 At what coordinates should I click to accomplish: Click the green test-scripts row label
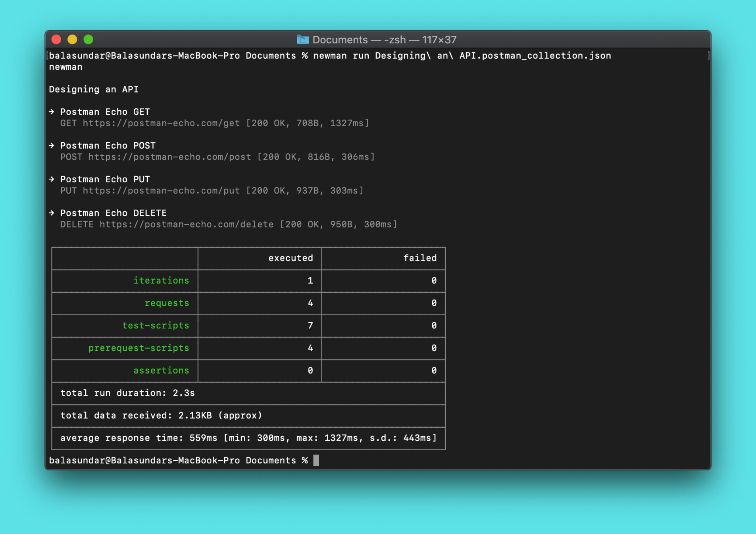pyautogui.click(x=156, y=325)
